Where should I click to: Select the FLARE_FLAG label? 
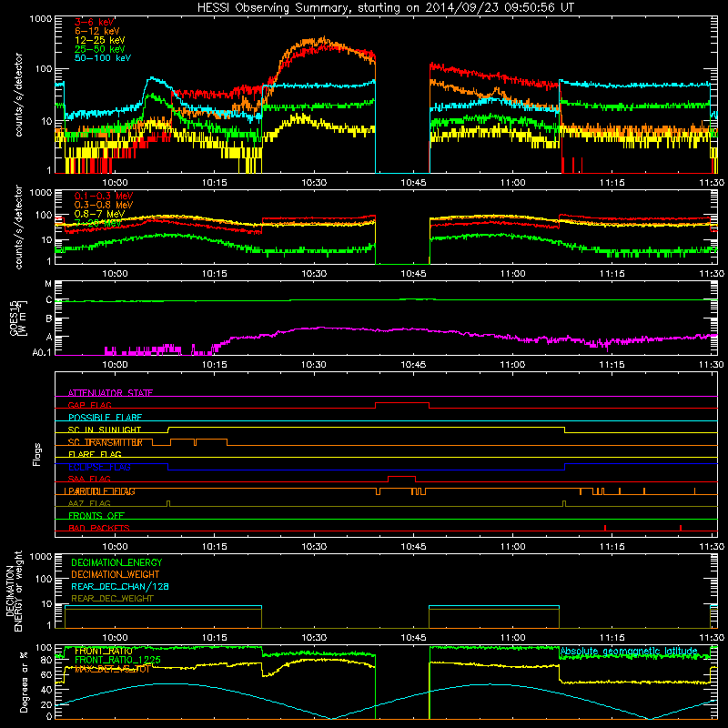(x=95, y=454)
